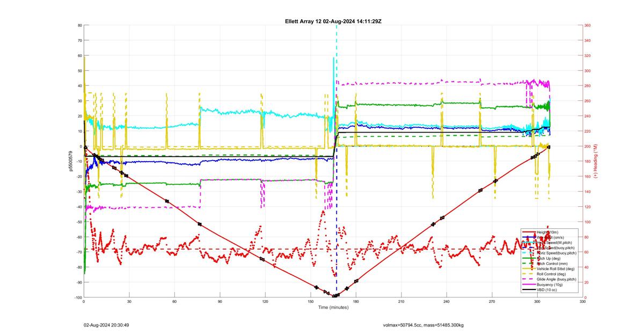
Task: Click the red Height line sample in legend
Action: pyautogui.click(x=529, y=232)
